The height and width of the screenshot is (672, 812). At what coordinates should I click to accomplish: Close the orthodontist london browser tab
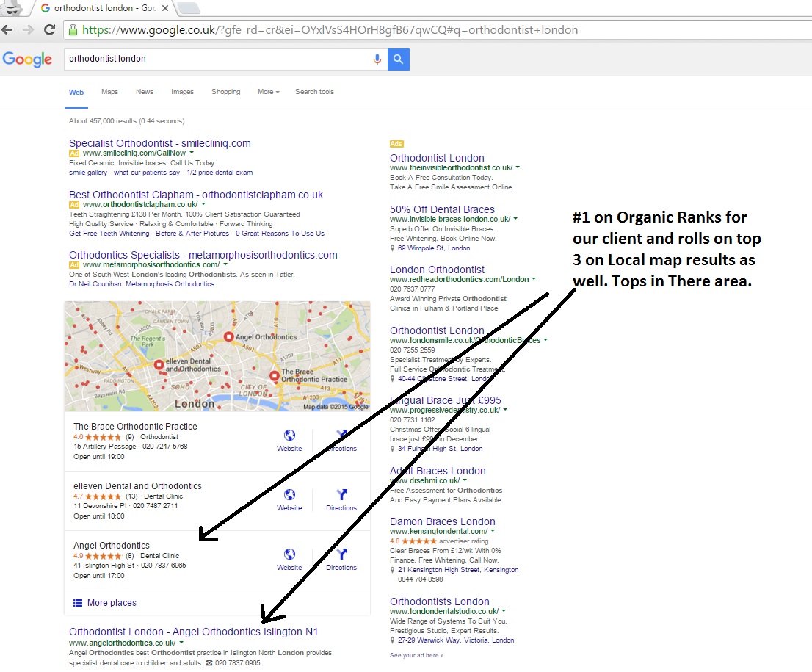[164, 8]
